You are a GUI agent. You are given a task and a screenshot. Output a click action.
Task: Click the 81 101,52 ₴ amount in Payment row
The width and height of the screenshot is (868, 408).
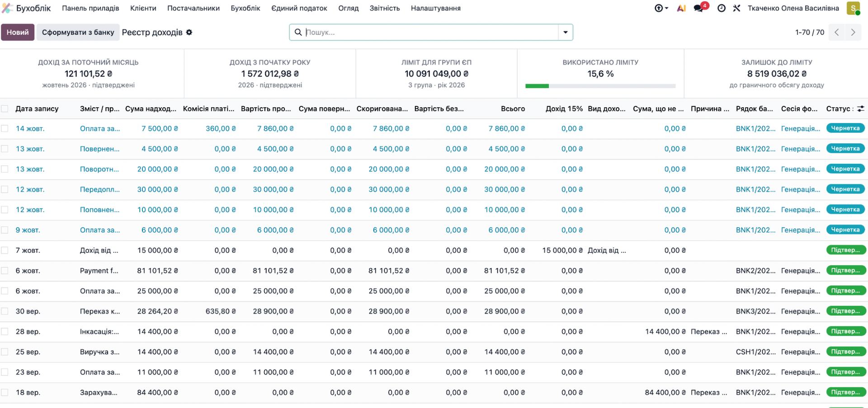point(157,270)
